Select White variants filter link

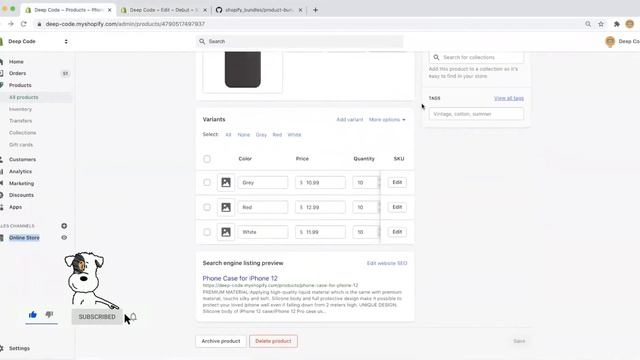tap(294, 135)
